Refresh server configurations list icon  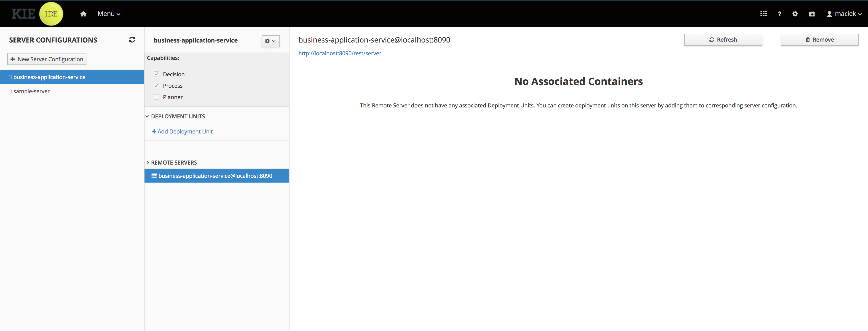[x=132, y=40]
